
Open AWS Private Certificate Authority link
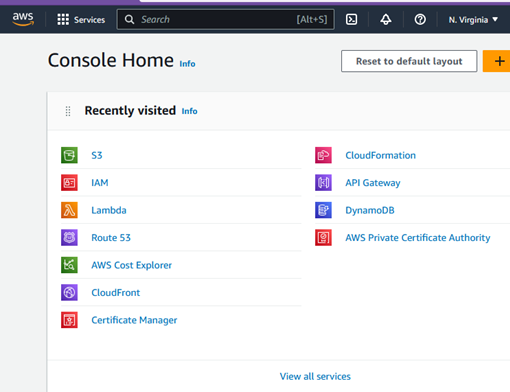pyautogui.click(x=418, y=238)
